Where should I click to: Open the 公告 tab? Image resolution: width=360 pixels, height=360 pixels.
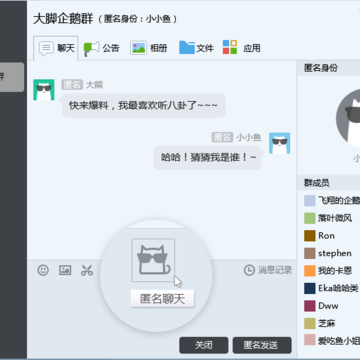(x=101, y=48)
